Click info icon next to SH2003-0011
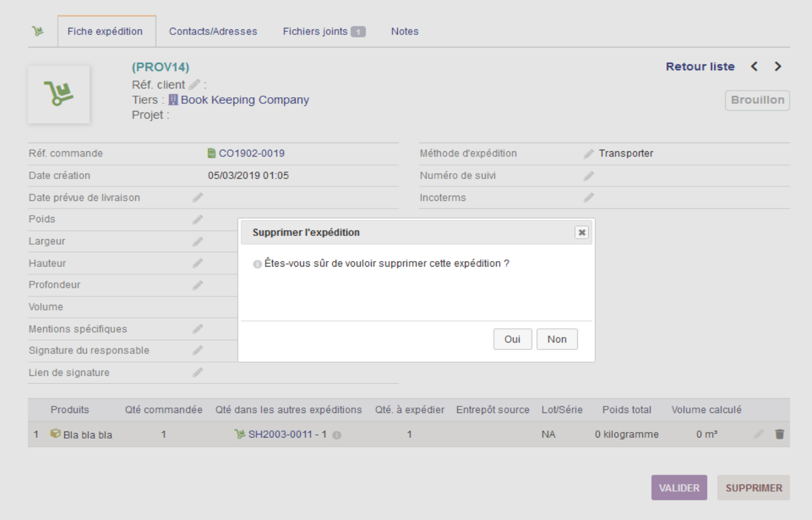 (337, 435)
